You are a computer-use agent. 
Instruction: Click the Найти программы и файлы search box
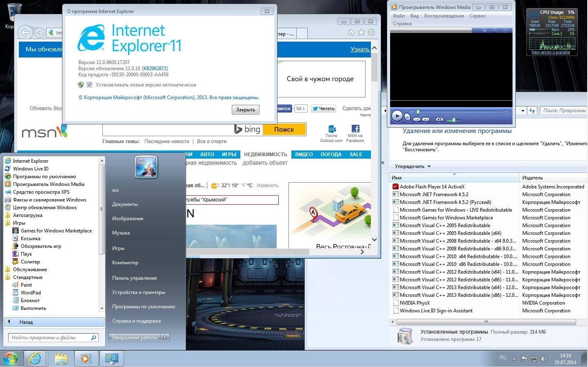[x=53, y=338]
